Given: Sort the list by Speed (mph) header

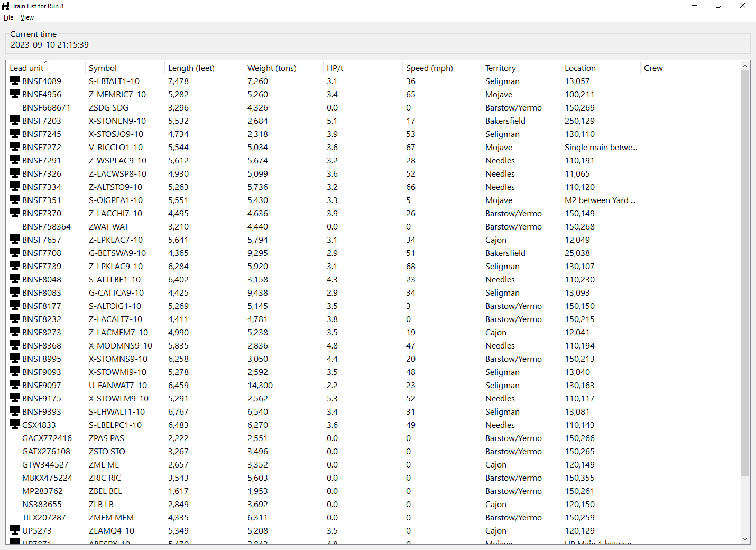Looking at the screenshot, I should click(429, 68).
